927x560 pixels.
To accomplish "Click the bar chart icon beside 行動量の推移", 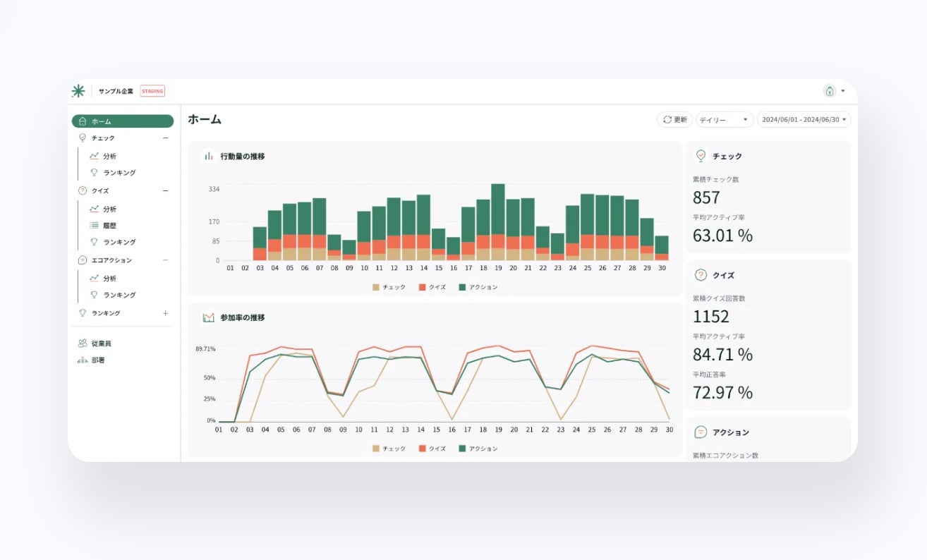I will (x=209, y=156).
